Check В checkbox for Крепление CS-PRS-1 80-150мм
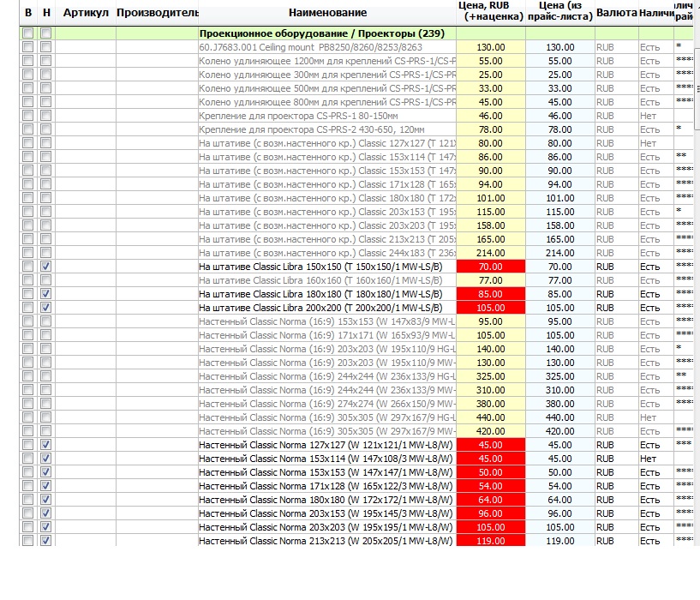This screenshot has height=600, width=700. coord(27,116)
